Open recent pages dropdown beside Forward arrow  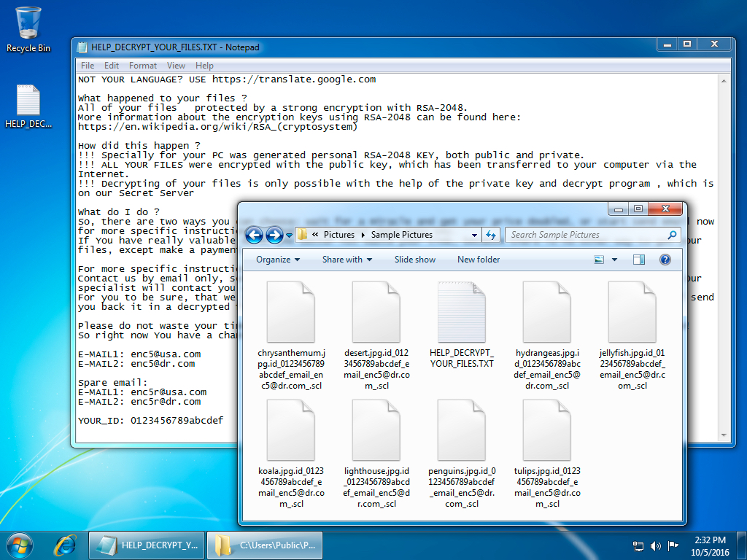click(x=289, y=236)
